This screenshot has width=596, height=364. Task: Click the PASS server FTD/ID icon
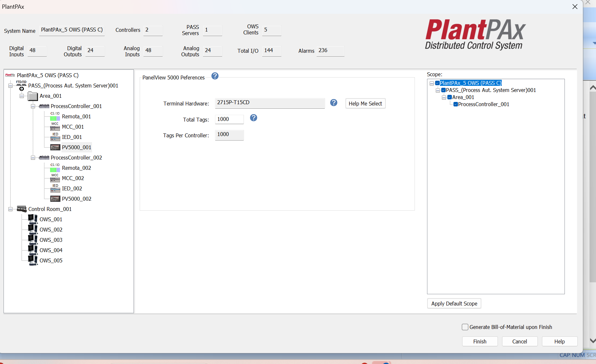click(x=22, y=86)
